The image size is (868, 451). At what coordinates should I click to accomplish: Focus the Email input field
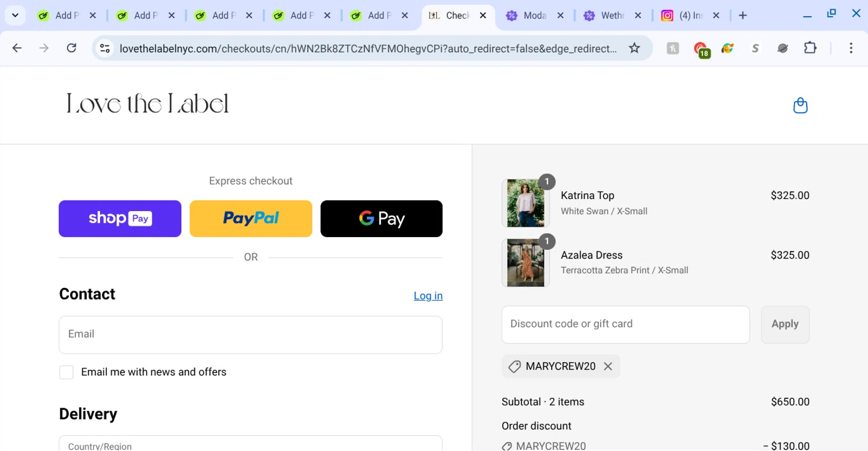251,335
